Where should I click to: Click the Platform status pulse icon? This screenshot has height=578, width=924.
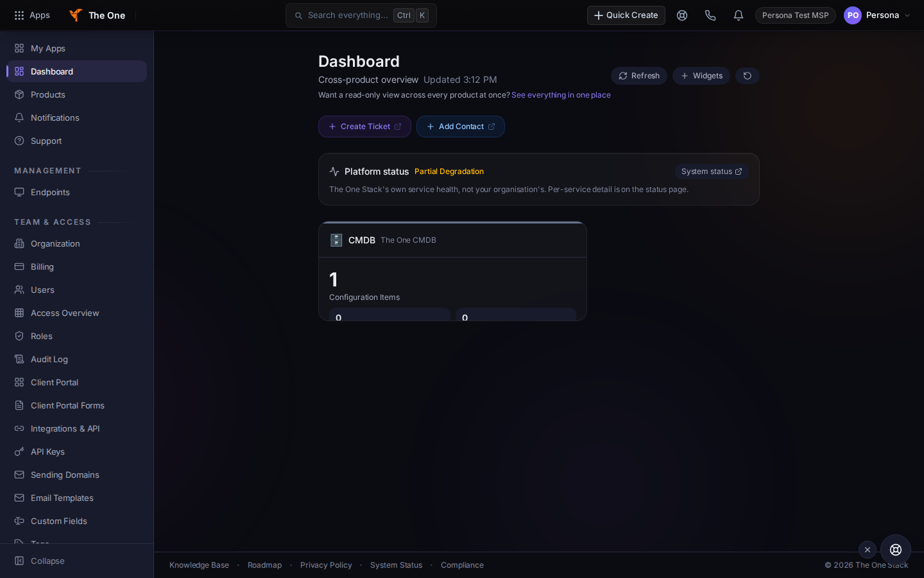click(334, 171)
